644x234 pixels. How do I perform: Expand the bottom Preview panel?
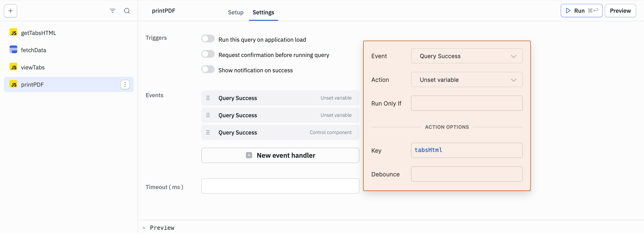144,228
